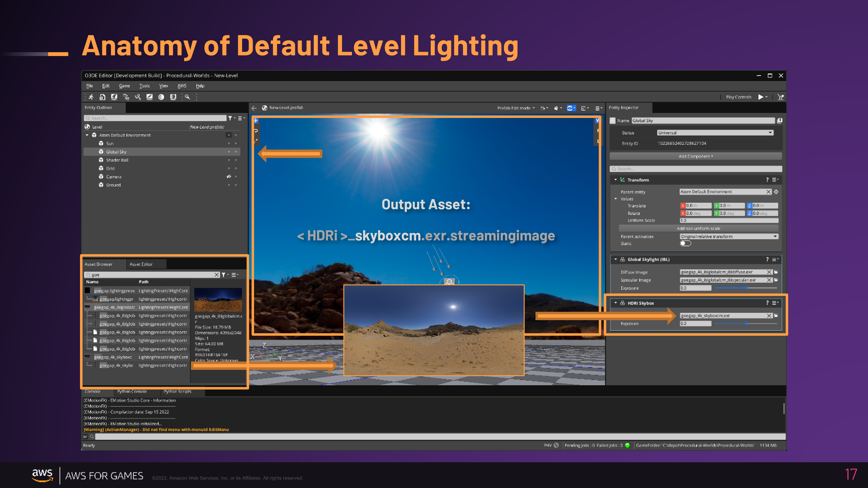Viewport: 868px width, 488px height.
Task: Collapse Global Skylight (IBL) section
Action: pyautogui.click(x=615, y=259)
